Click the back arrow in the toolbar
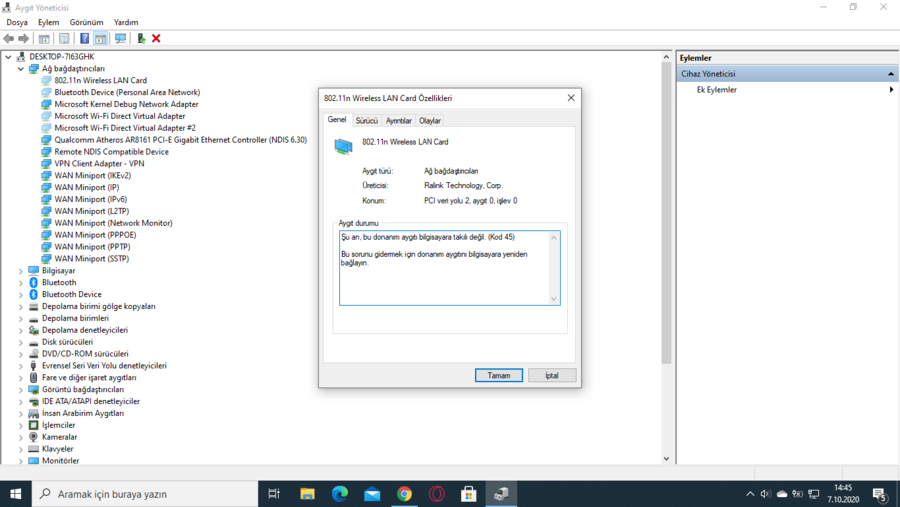 point(9,39)
